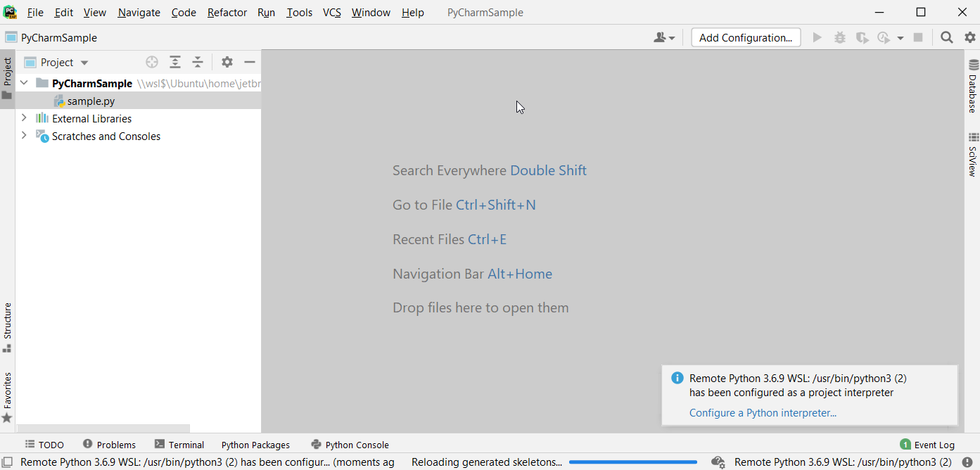Image resolution: width=980 pixels, height=470 pixels.
Task: Open the Refactor menu
Action: tap(227, 13)
